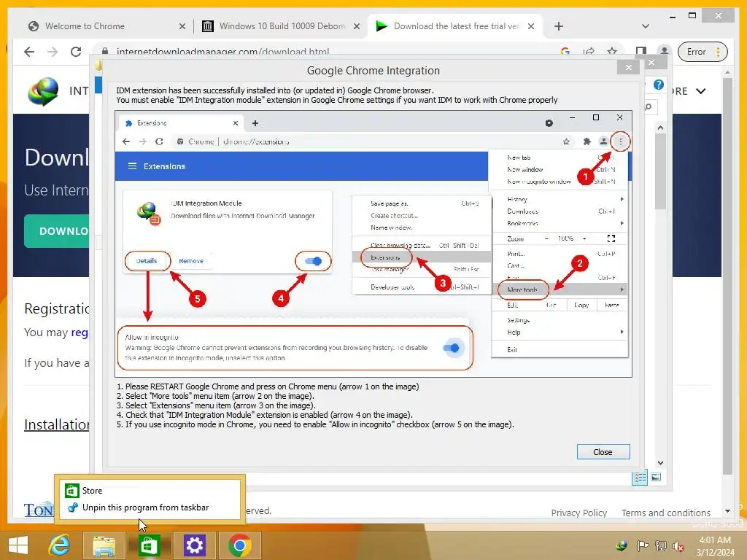The height and width of the screenshot is (560, 747).
Task: Go back using Chrome's back arrow
Action: [x=29, y=52]
